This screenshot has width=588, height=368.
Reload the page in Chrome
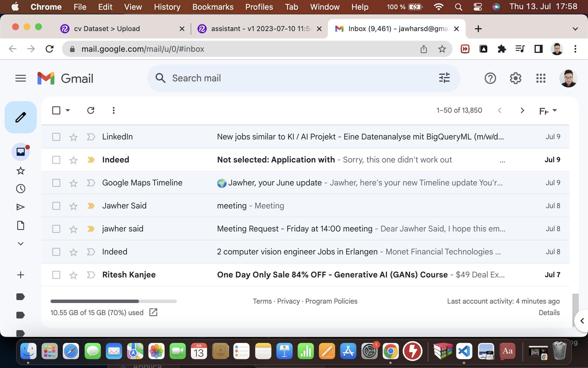click(49, 49)
